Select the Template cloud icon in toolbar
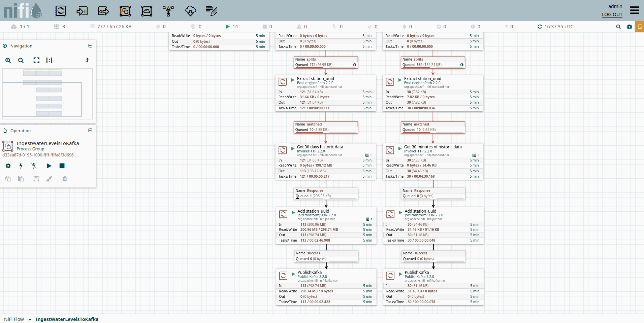This screenshot has height=323, width=644. [190, 11]
